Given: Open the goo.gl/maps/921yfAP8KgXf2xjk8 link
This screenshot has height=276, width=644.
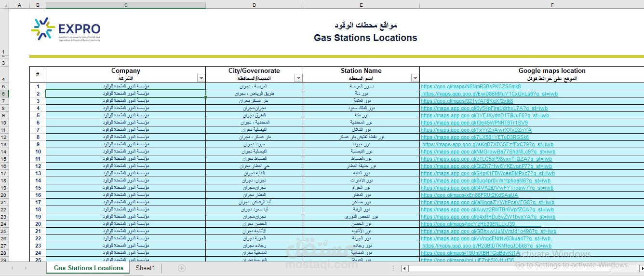Looking at the screenshot, I should pyautogui.click(x=467, y=101).
